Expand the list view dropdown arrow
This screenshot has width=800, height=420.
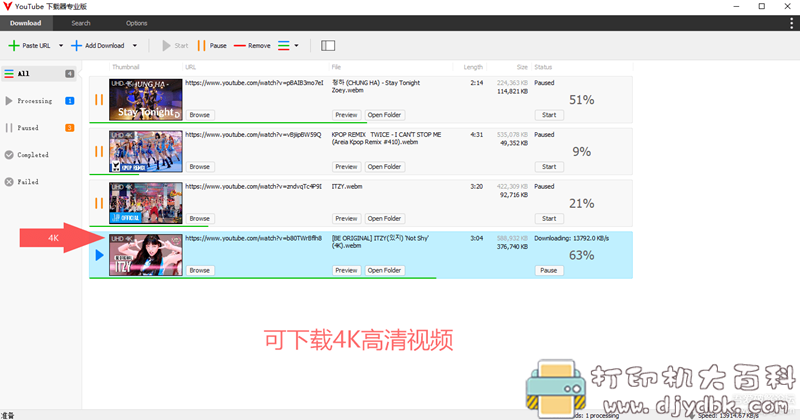click(296, 45)
